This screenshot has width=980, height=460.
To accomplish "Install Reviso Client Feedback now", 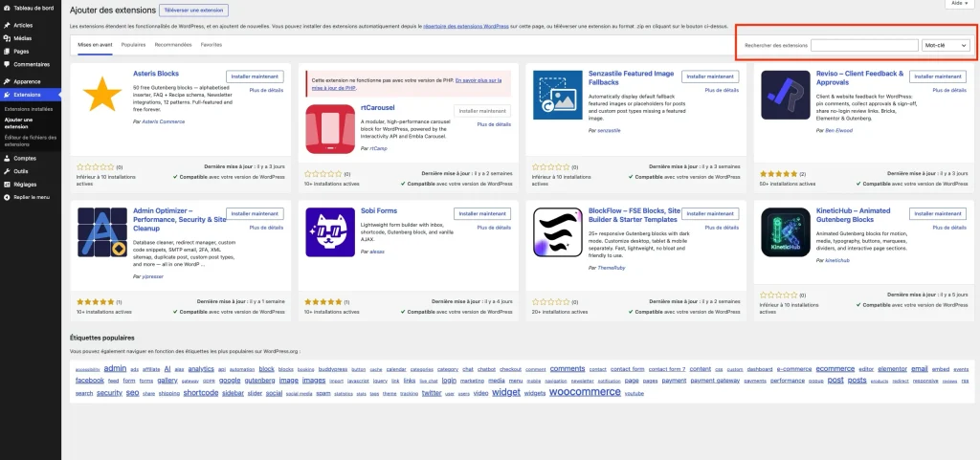I will (x=938, y=77).
